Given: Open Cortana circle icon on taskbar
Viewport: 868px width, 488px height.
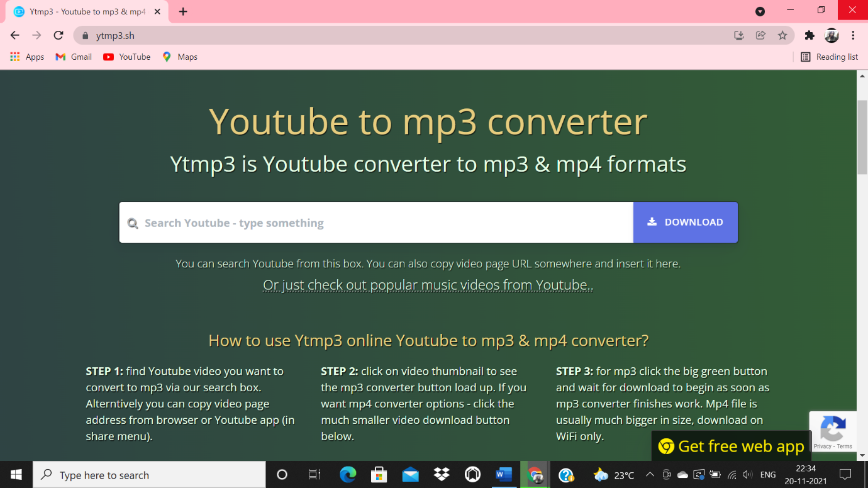Looking at the screenshot, I should (282, 475).
